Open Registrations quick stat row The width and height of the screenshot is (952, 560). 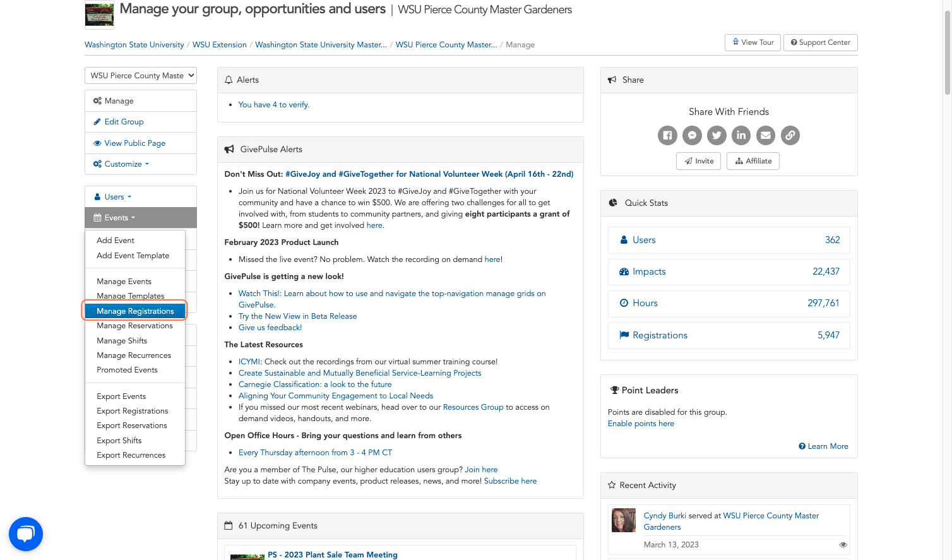(729, 335)
